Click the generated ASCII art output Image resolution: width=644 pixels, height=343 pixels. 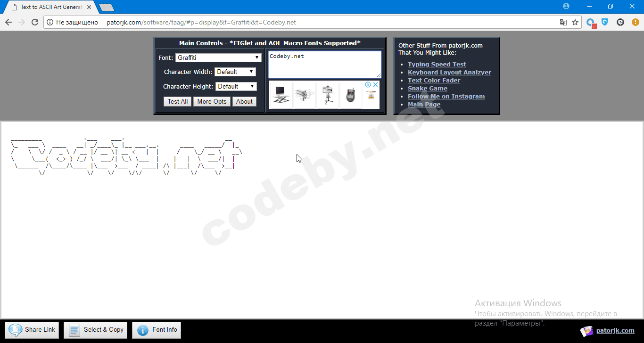(x=126, y=158)
